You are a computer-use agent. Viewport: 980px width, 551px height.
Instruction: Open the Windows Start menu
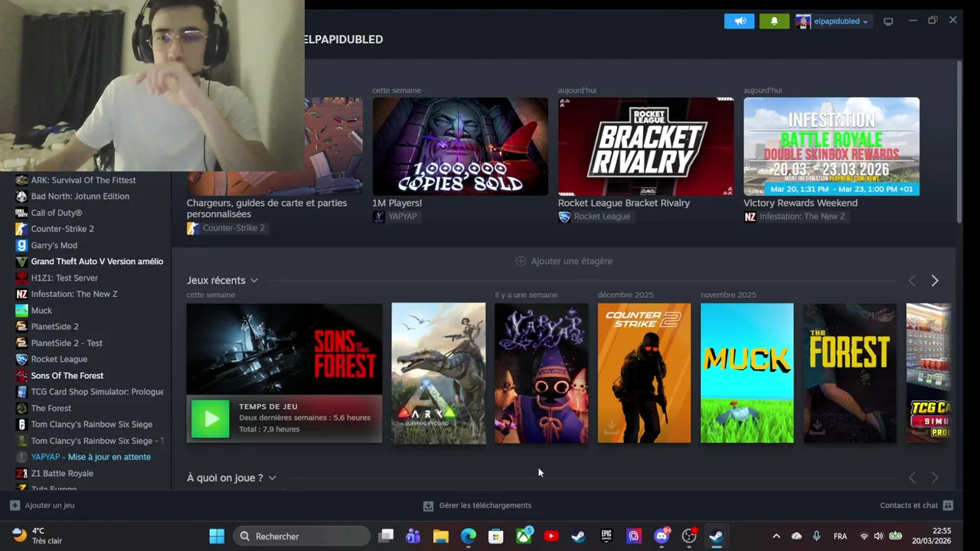coord(217,536)
